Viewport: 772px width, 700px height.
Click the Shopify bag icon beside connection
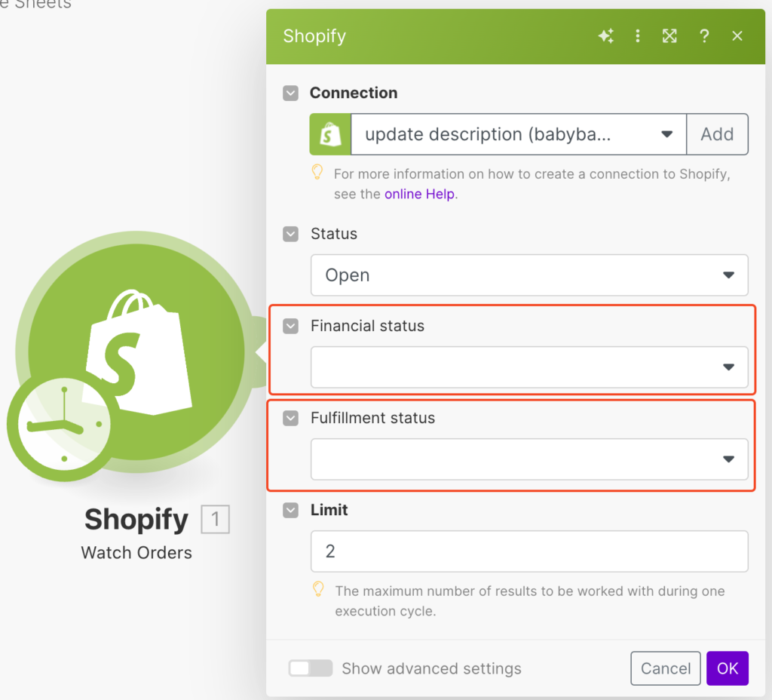[330, 134]
